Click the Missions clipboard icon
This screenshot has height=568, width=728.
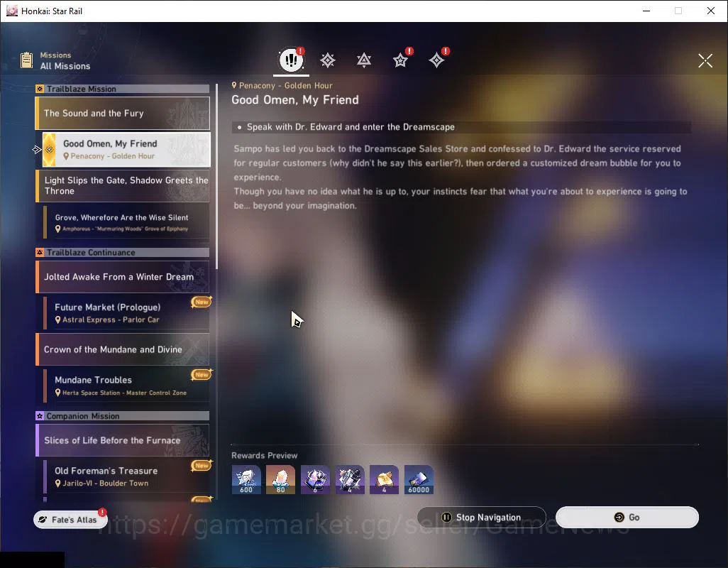(x=26, y=60)
